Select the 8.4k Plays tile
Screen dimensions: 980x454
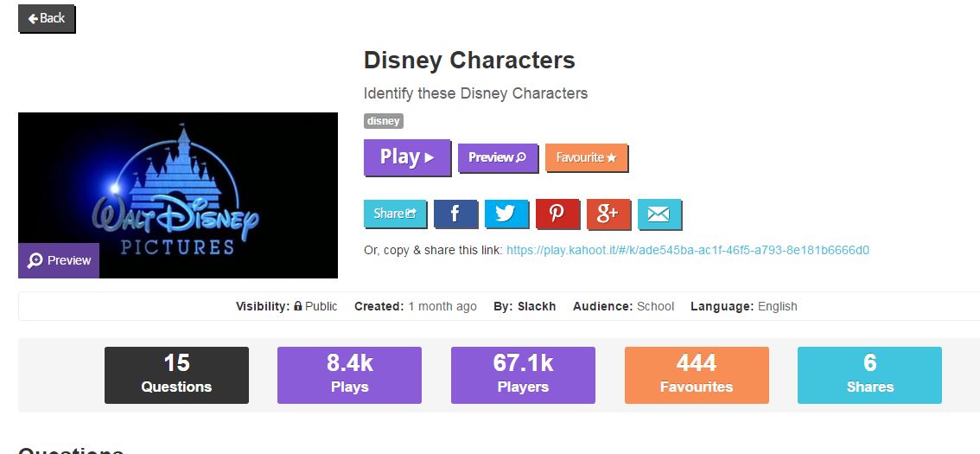click(x=349, y=375)
